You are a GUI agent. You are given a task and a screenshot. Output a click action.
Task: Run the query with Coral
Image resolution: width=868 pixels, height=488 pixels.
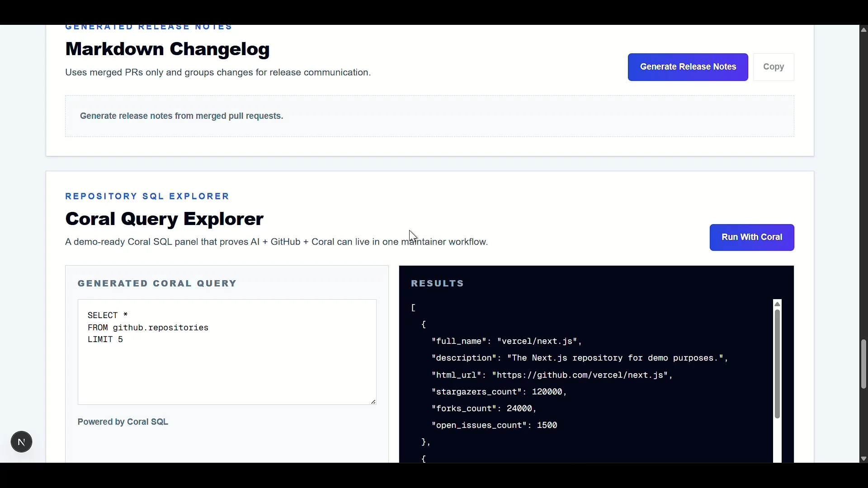pyautogui.click(x=752, y=237)
